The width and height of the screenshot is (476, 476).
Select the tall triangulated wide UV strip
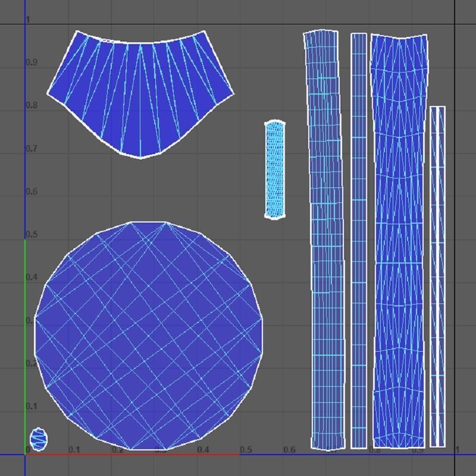[399, 241]
